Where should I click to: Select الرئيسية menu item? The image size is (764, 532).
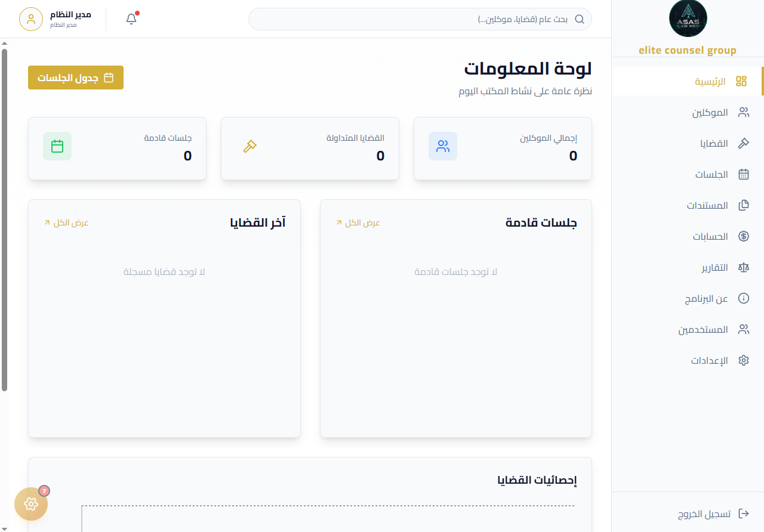point(686,81)
